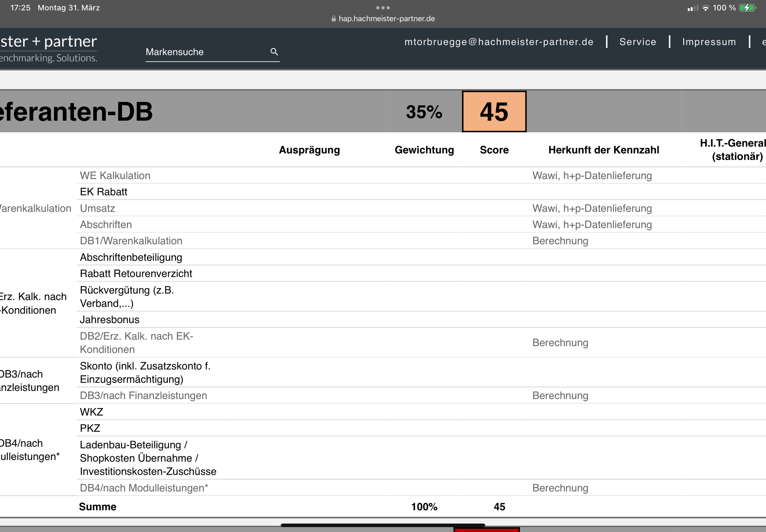Screen dimensions: 766x532
Task: Click the orange score box showing 45
Action: [494, 112]
